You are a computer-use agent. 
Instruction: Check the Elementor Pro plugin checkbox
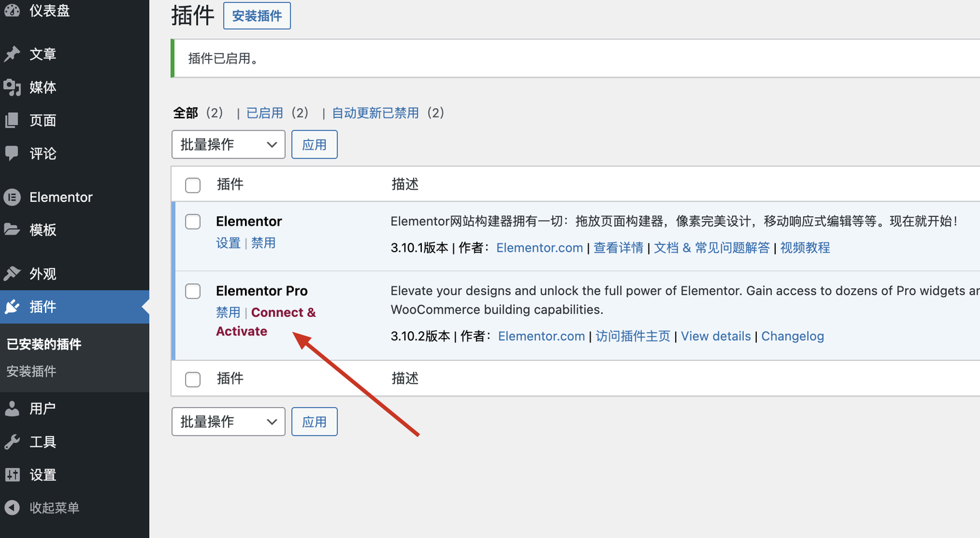click(x=193, y=291)
